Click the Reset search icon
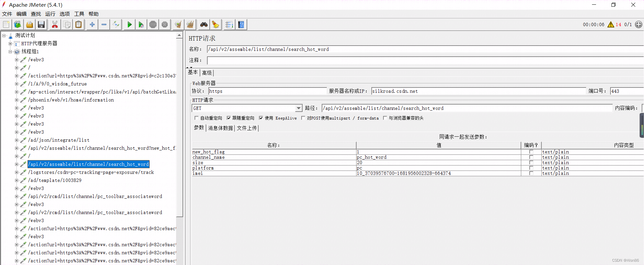The height and width of the screenshot is (265, 644). [216, 24]
